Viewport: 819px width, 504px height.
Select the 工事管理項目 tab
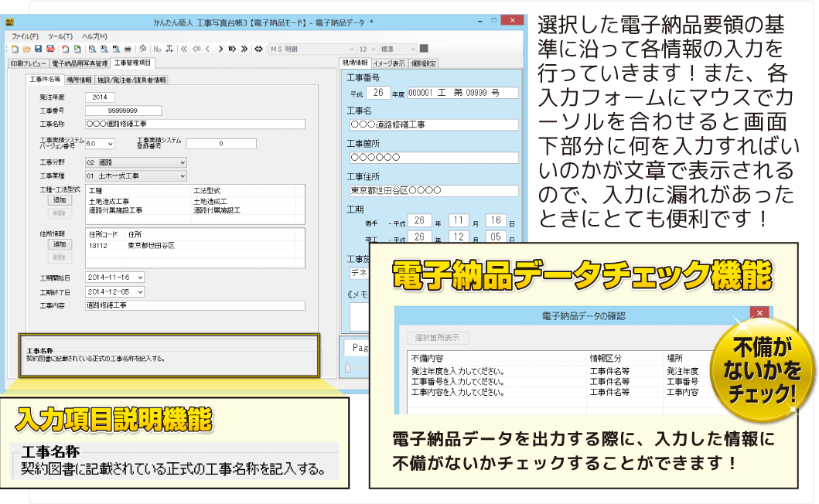[132, 63]
